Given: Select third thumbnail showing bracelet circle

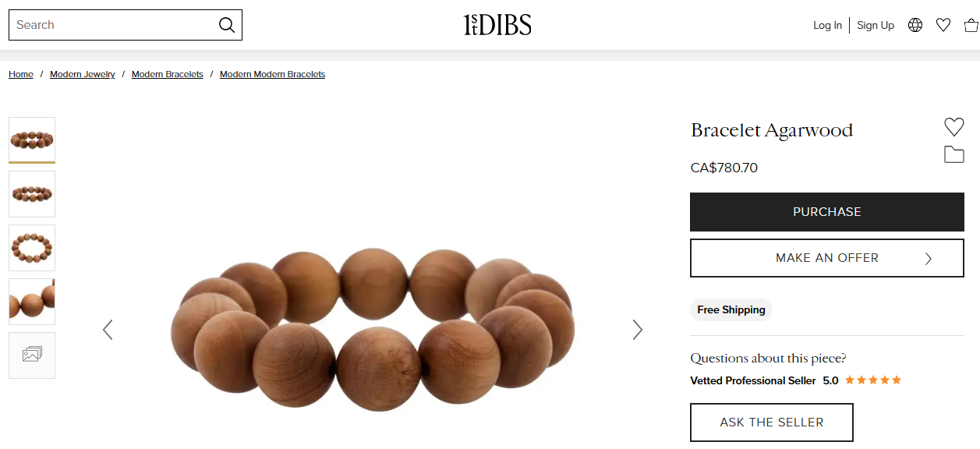Looking at the screenshot, I should tap(32, 248).
